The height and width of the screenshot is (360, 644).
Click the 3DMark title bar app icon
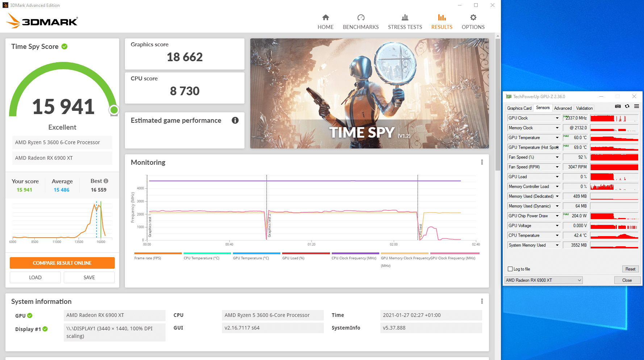click(x=5, y=5)
